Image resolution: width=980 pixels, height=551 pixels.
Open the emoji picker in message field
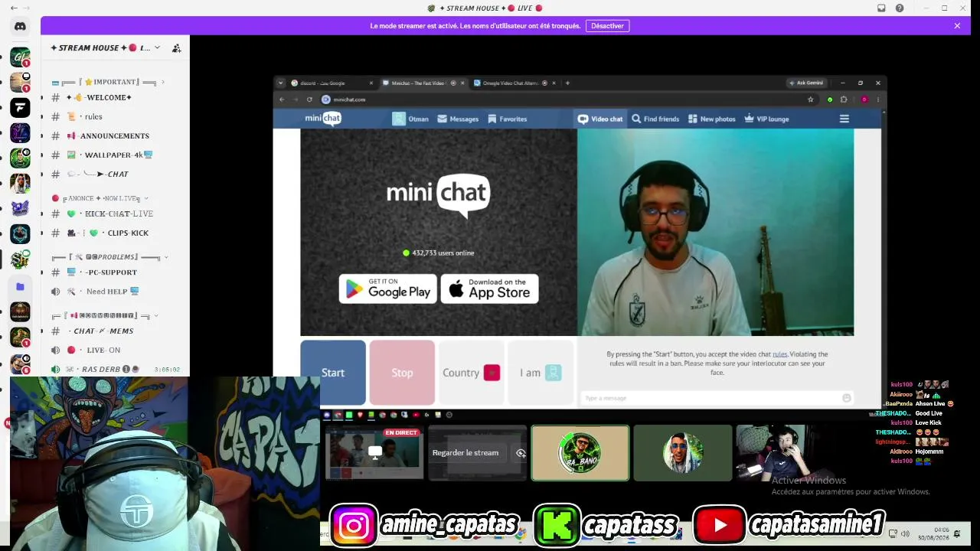click(846, 398)
